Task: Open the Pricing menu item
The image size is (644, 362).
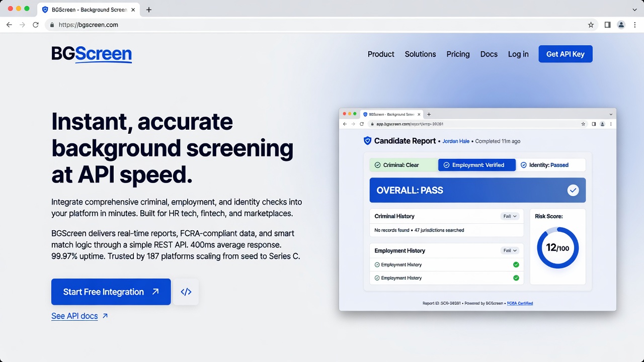Action: coord(458,54)
